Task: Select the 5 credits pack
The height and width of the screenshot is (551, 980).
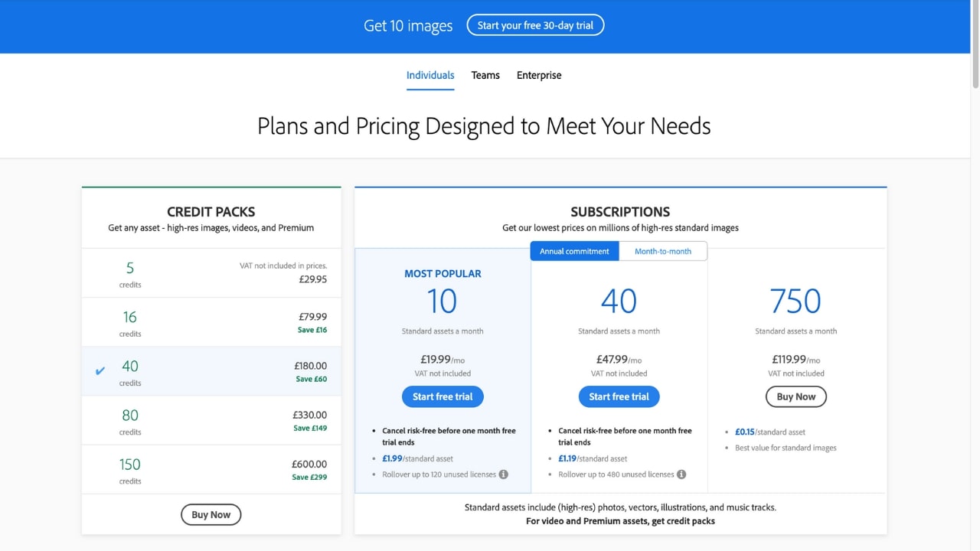Action: click(211, 273)
